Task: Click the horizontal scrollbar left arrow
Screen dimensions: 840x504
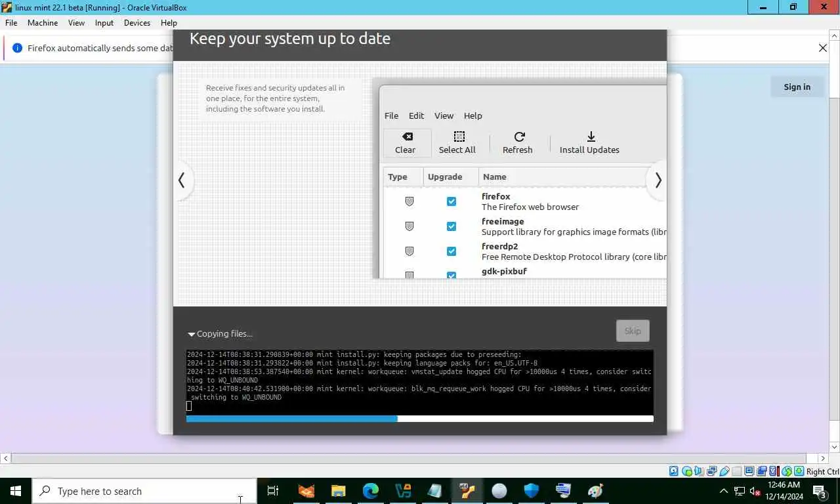Action: 5,458
